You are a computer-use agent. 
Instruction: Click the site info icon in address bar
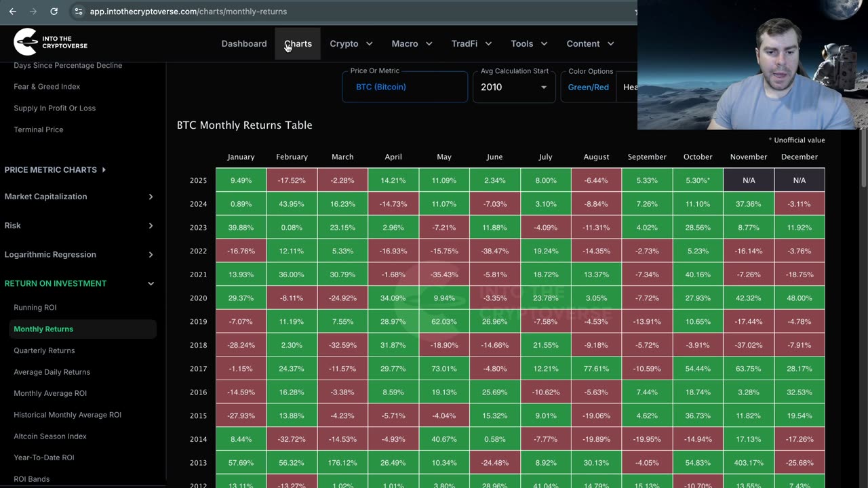79,12
